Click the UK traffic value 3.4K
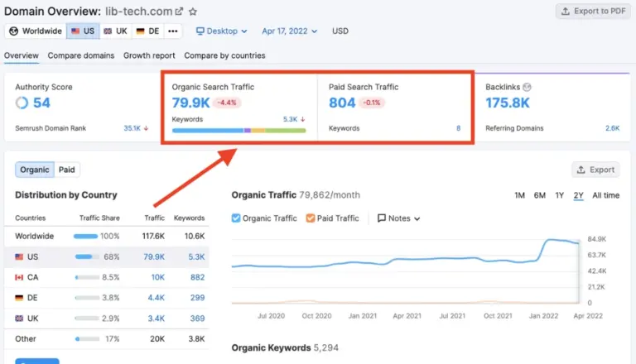 [157, 318]
